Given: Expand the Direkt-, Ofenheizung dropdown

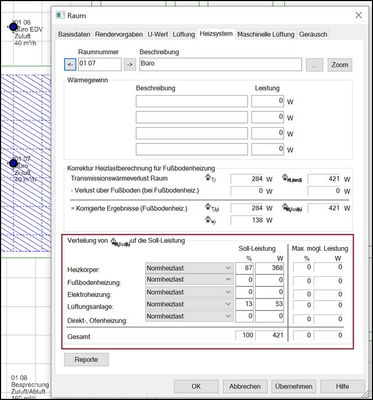Looking at the screenshot, I should point(189,316).
